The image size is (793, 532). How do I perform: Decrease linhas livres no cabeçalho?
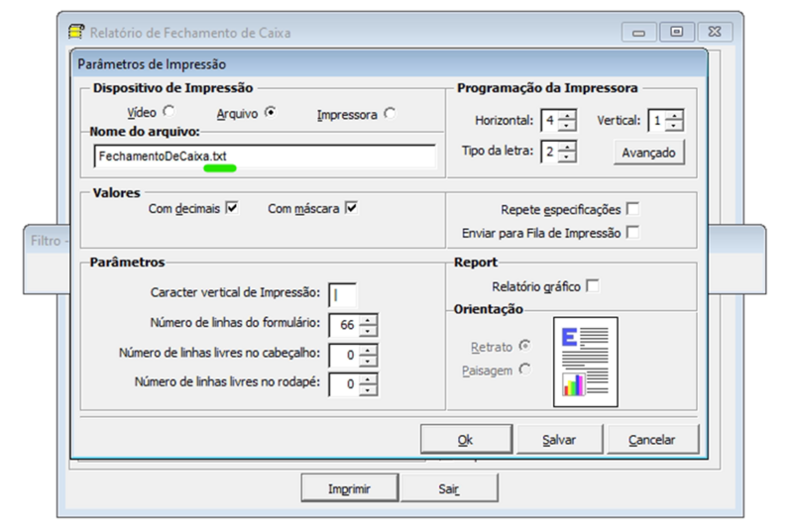tap(368, 361)
